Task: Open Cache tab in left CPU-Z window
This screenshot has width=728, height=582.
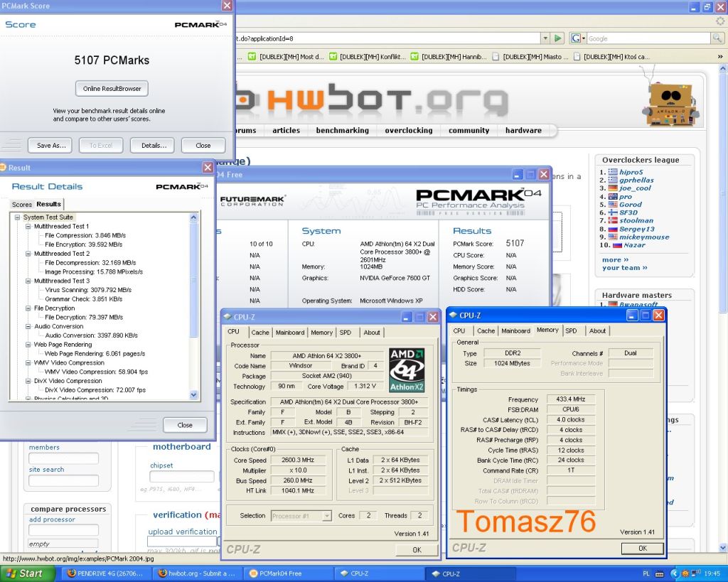Action: point(260,333)
